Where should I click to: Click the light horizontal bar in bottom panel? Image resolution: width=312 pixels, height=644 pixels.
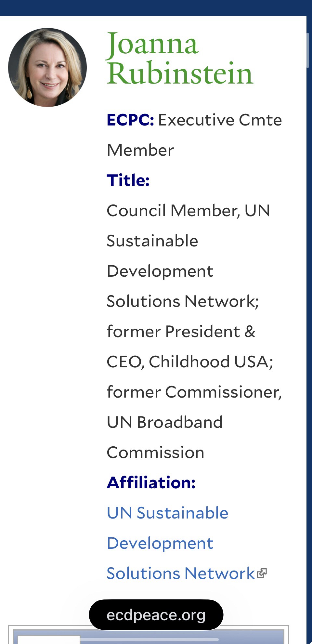click(149, 640)
